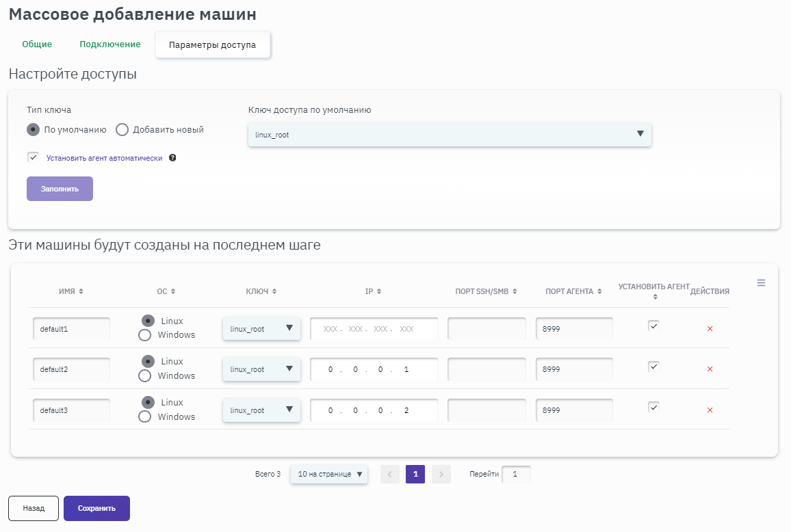The image size is (791, 532).
Task: Sort table by IP column arrows
Action: click(378, 291)
